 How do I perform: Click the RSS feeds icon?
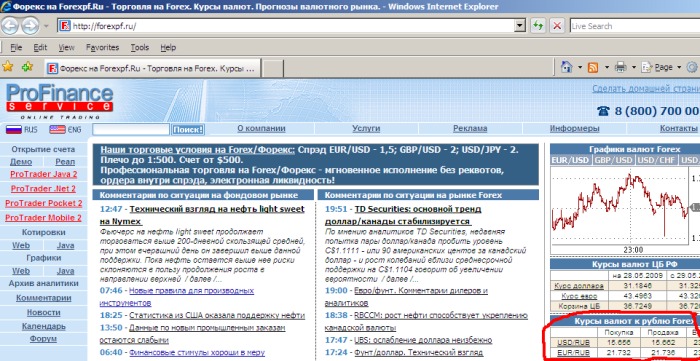pyautogui.click(x=593, y=67)
